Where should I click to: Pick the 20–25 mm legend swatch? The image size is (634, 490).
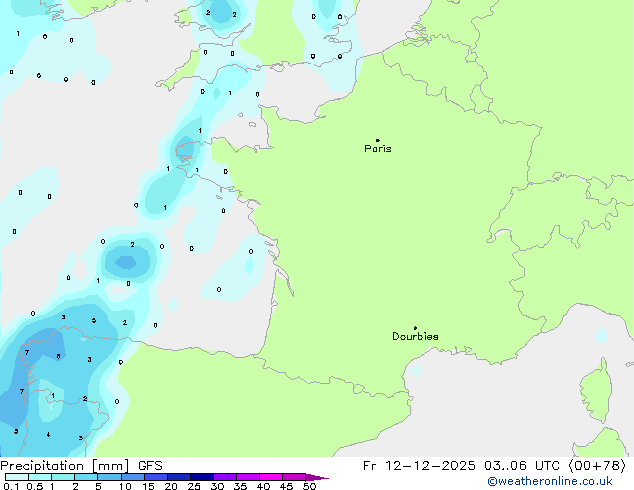[x=179, y=477]
